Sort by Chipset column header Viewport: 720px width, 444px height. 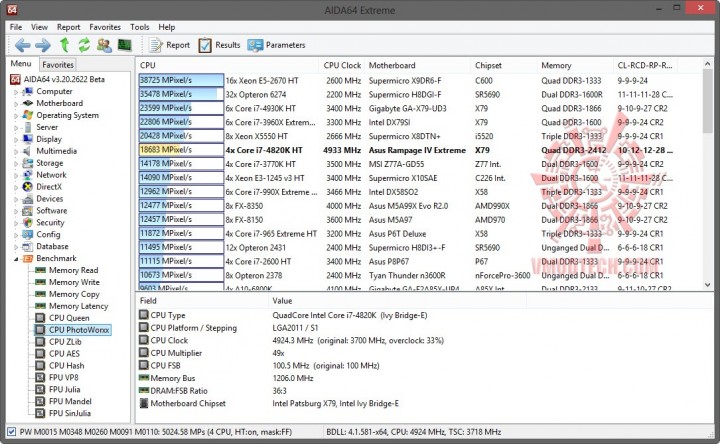point(504,65)
